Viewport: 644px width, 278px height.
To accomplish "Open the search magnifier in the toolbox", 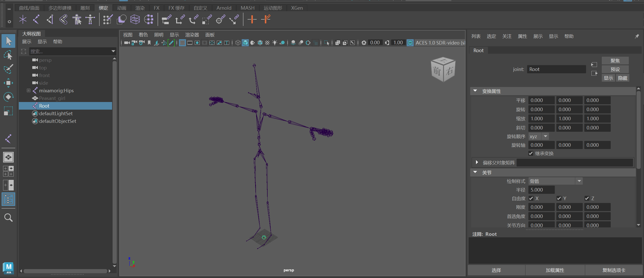I will [8, 218].
